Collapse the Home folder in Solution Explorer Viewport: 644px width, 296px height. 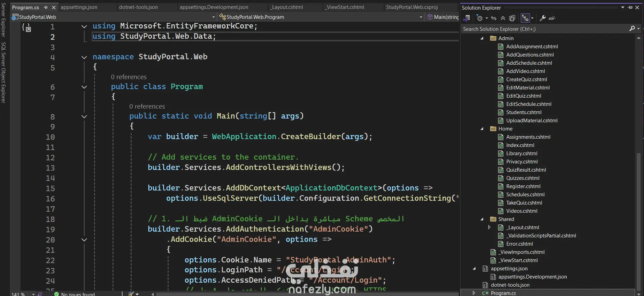coord(482,129)
